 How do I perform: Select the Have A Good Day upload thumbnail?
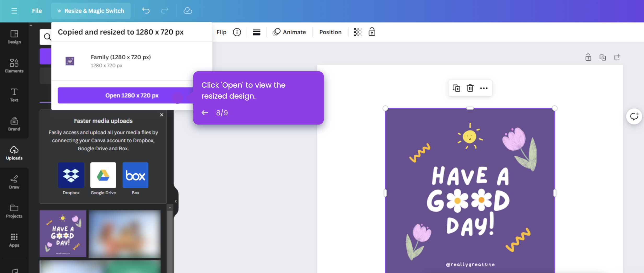[x=63, y=234]
